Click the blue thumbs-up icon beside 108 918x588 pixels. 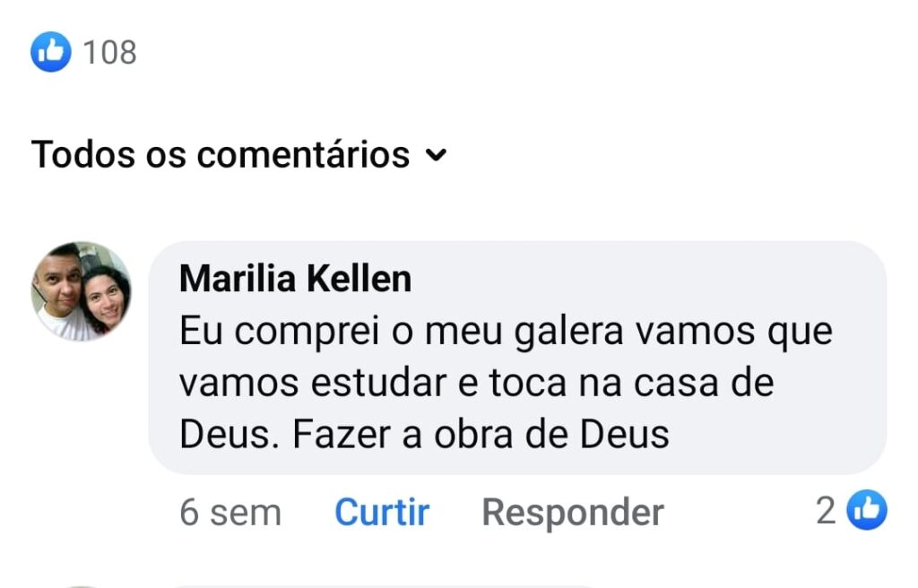click(50, 52)
